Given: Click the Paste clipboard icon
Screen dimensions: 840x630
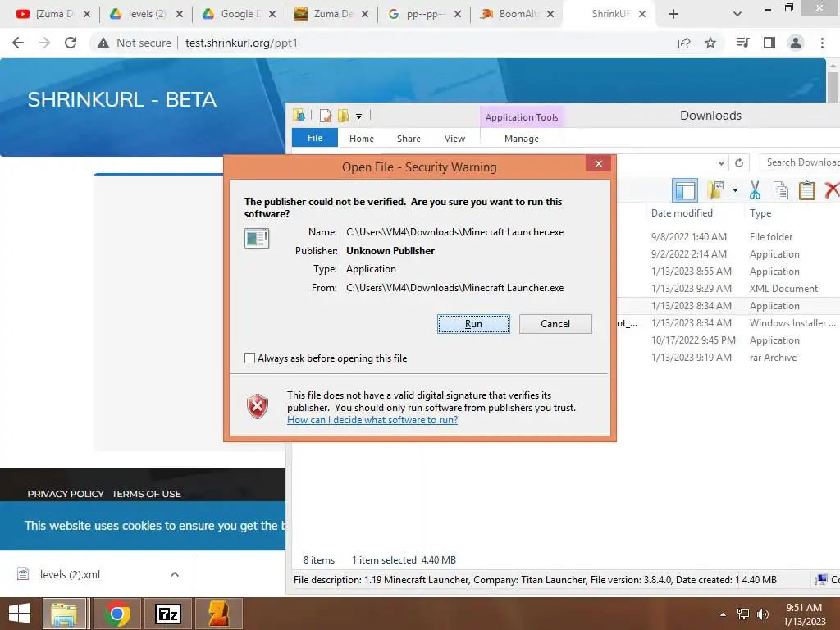Looking at the screenshot, I should [x=807, y=190].
